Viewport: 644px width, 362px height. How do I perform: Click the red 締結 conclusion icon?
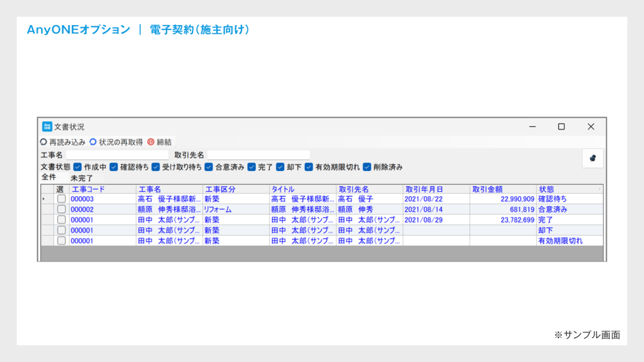coord(150,141)
